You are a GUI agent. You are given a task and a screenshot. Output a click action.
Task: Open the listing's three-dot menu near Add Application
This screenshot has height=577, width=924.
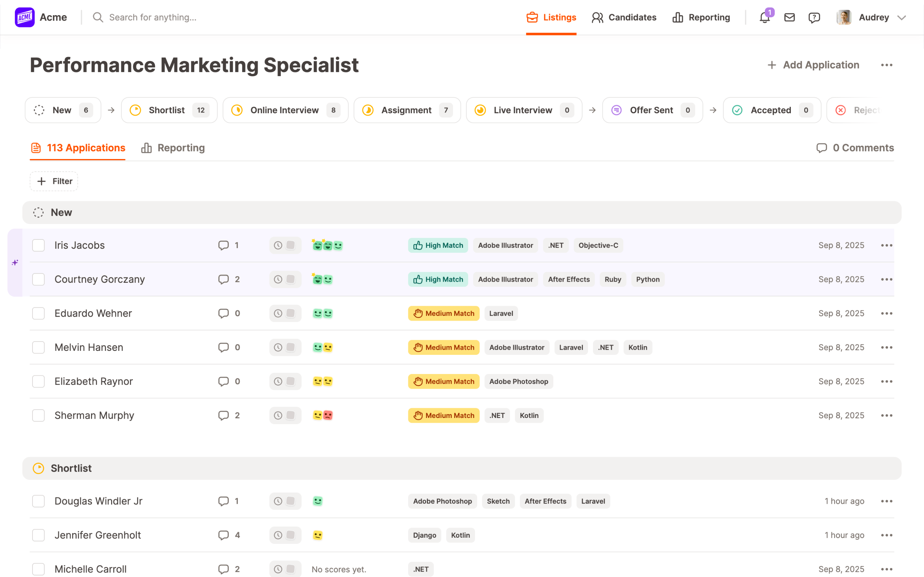(886, 65)
